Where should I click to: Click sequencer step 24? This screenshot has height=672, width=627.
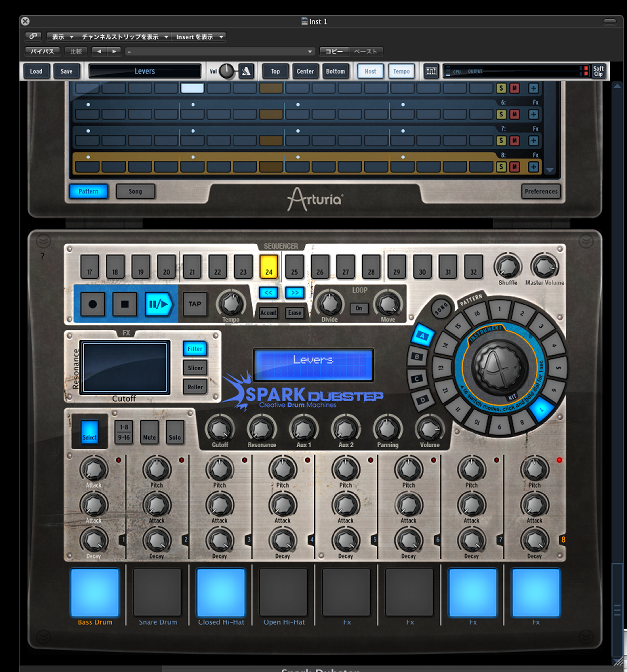pyautogui.click(x=269, y=267)
